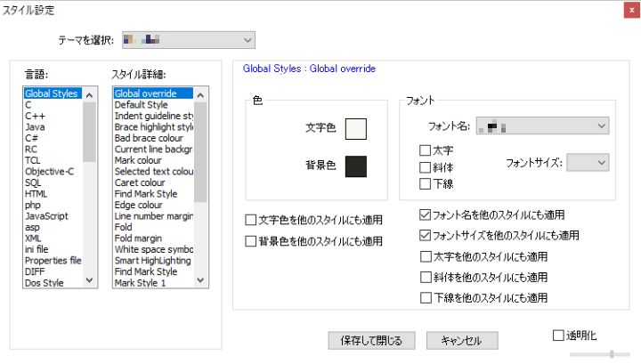The image size is (641, 364).
Task: Toggle the 透明化 checkbox
Action: pyautogui.click(x=558, y=336)
